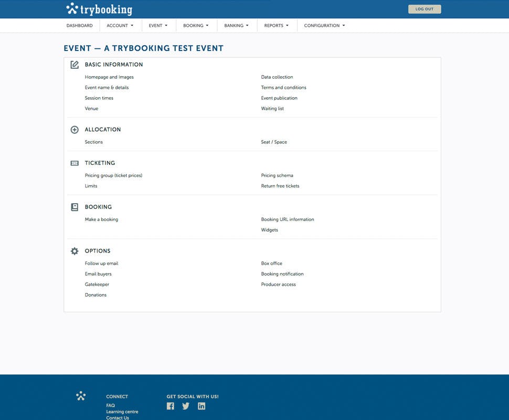Click the ticket icon beside Ticketing

pos(75,163)
